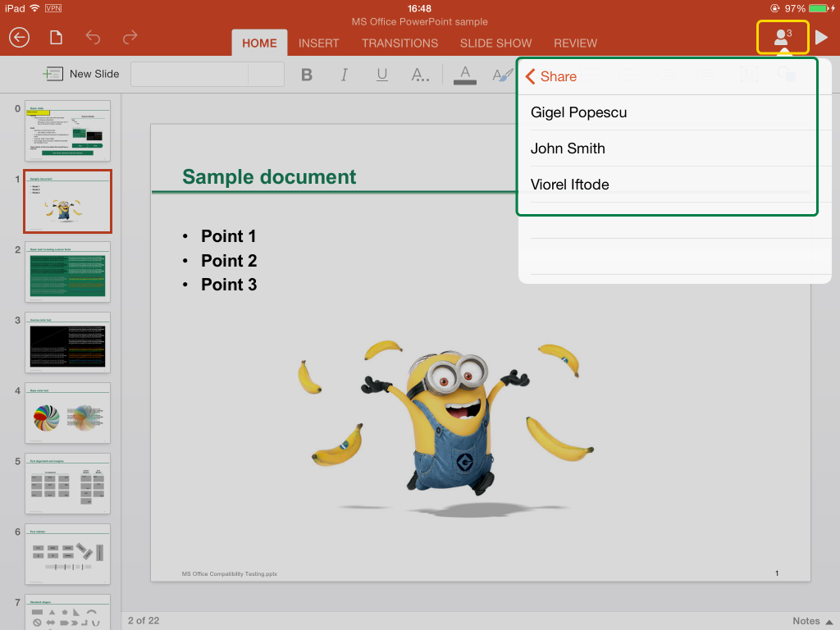Switch to the INSERT tab
Screen dimensions: 840x630
(318, 43)
